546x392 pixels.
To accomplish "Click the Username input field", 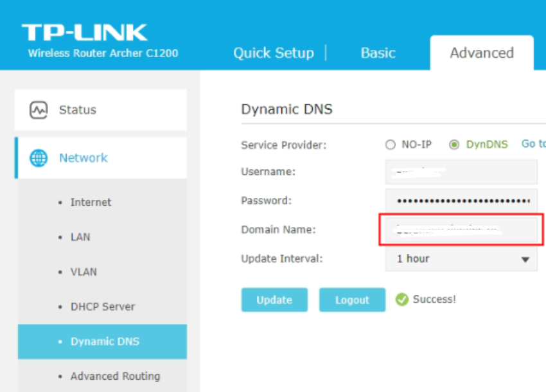I will pos(461,172).
